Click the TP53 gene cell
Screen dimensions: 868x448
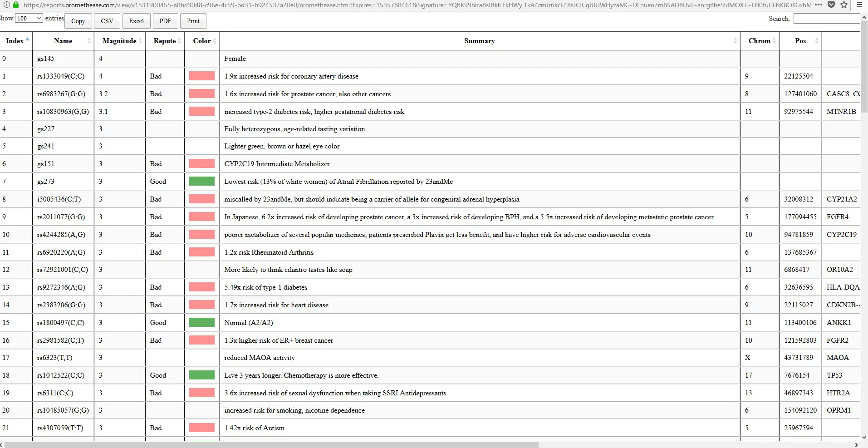point(841,375)
